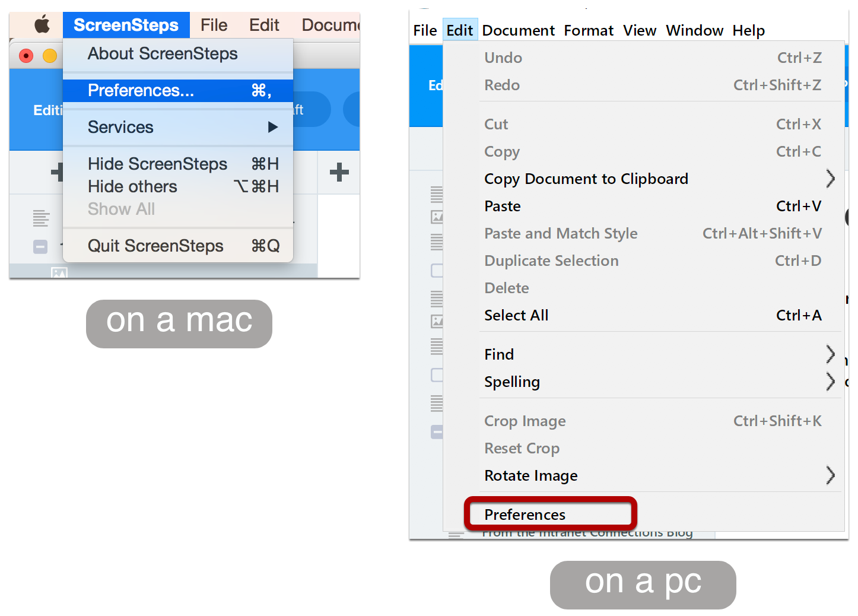Open the Find submenu item
Screen dimensions: 858x616
643,354
